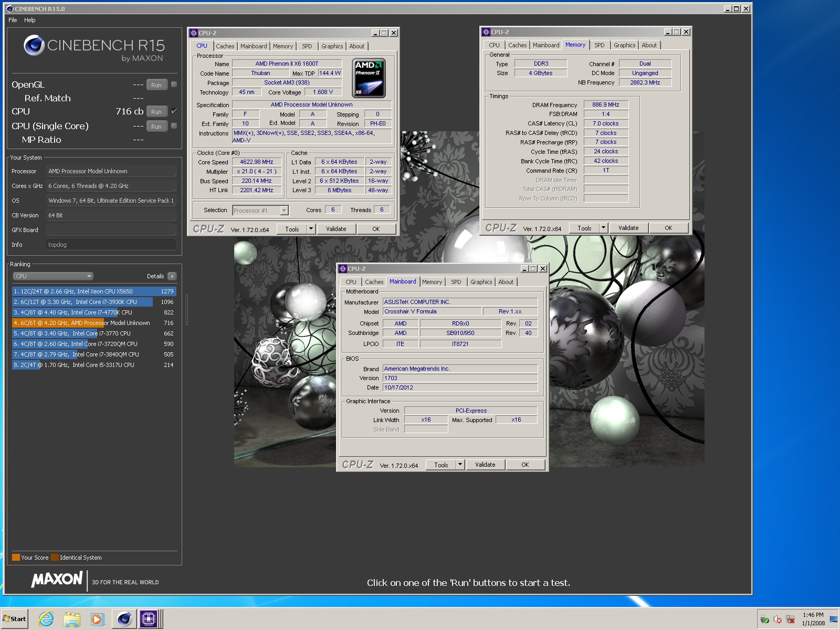Open the Ranking CPU dropdown
The width and height of the screenshot is (840, 630).
53,276
